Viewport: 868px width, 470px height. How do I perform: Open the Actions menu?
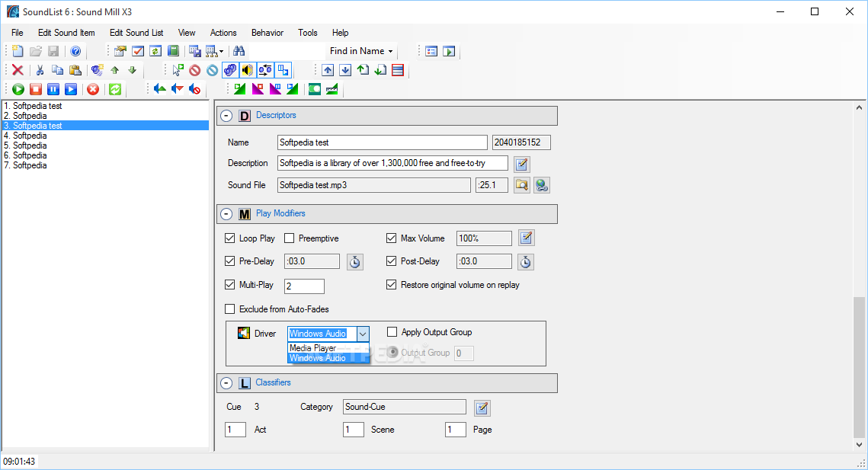(x=223, y=33)
